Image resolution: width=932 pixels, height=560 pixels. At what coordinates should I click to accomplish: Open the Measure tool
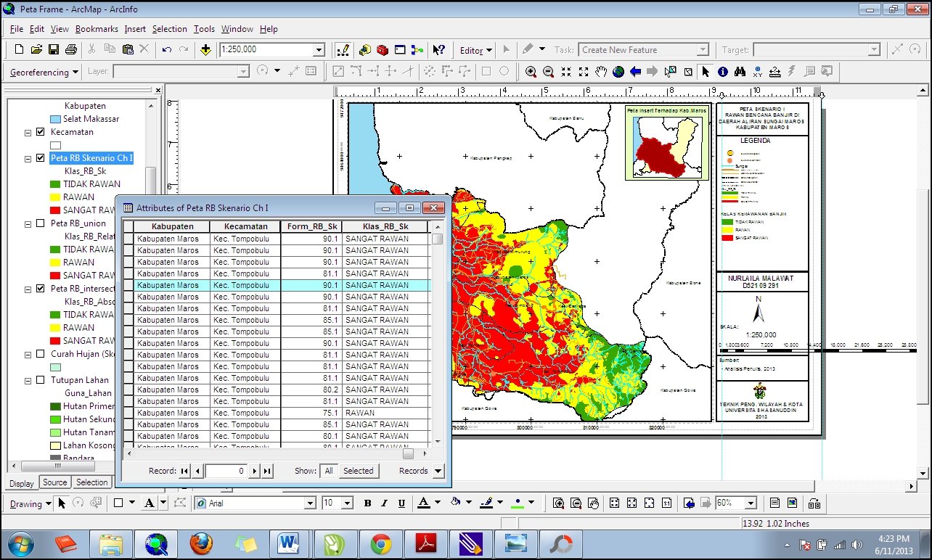coord(775,72)
